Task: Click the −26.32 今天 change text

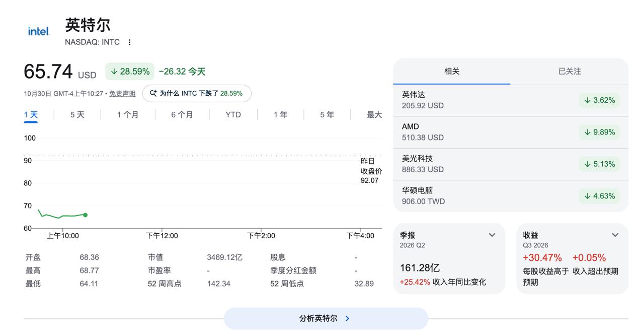Action: (182, 72)
